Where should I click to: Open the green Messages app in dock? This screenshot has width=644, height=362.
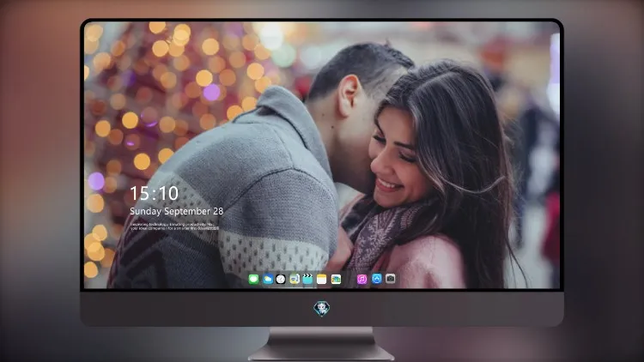[x=253, y=279]
